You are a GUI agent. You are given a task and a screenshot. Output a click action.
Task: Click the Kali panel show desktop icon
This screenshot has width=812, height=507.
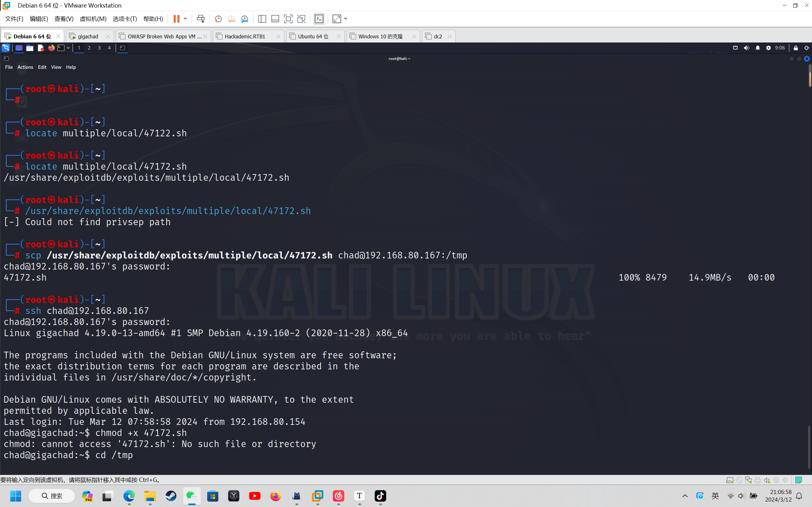point(19,48)
